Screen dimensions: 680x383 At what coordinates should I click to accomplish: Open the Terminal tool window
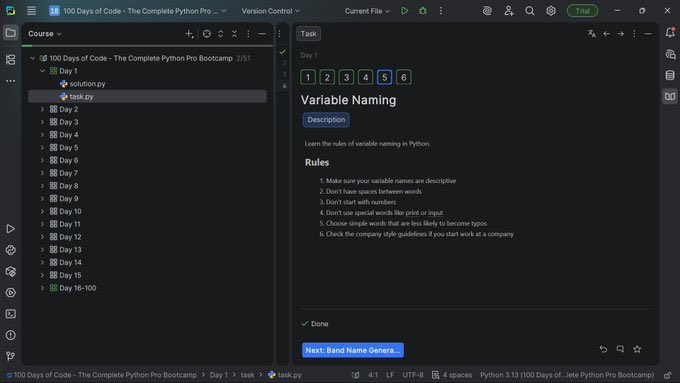[x=10, y=314]
